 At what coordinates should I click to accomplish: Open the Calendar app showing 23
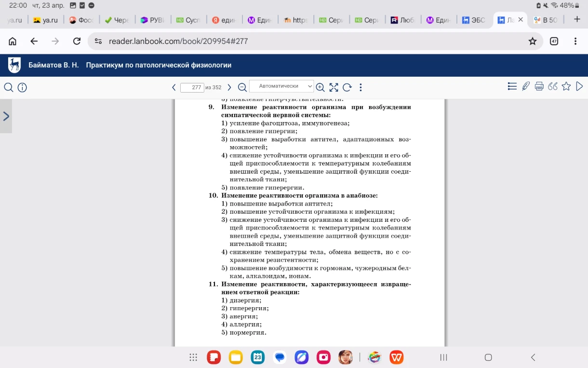pyautogui.click(x=258, y=357)
